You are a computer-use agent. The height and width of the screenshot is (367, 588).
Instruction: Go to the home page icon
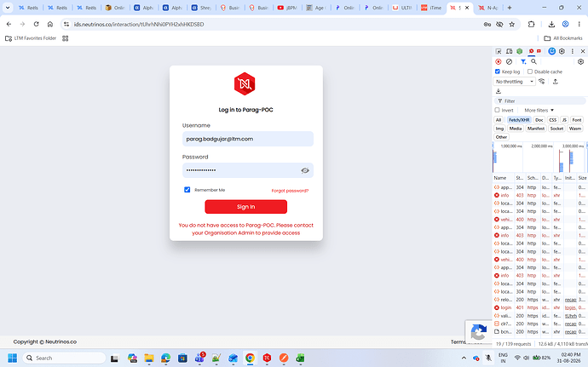[x=50, y=25]
